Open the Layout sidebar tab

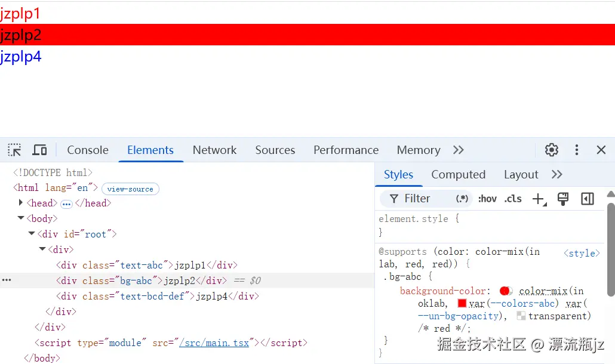[521, 174]
